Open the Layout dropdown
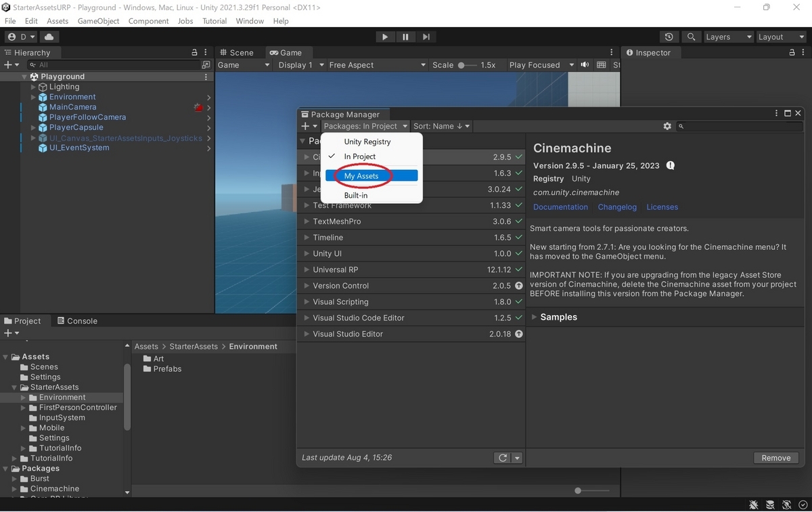The image size is (812, 512). pyautogui.click(x=780, y=37)
